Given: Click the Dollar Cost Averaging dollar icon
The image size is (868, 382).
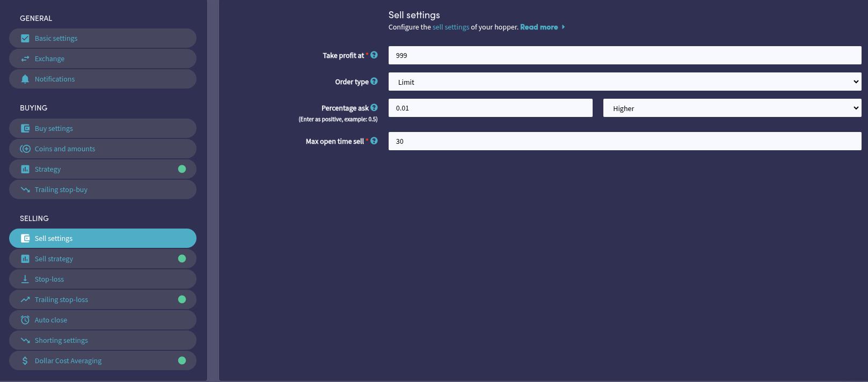Looking at the screenshot, I should pyautogui.click(x=25, y=361).
